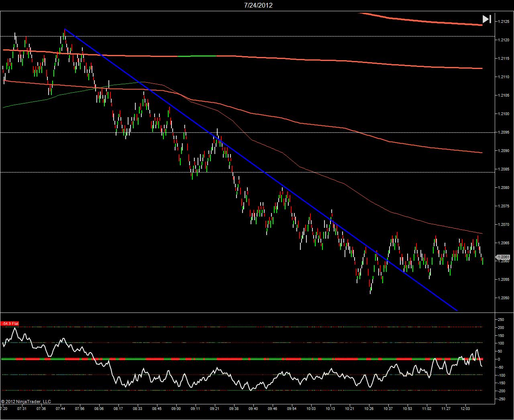Select the blue downtrend line
This screenshot has width=514, height=420.
pos(261,170)
